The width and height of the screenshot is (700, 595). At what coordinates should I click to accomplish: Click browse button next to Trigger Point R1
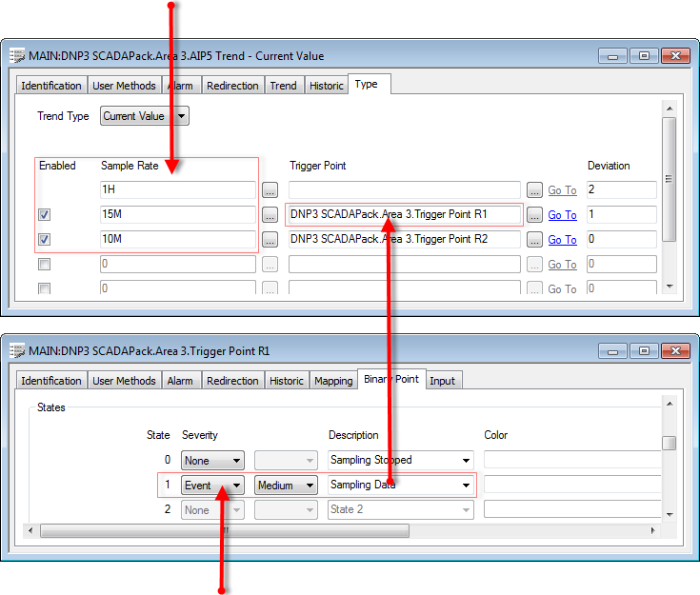click(534, 215)
